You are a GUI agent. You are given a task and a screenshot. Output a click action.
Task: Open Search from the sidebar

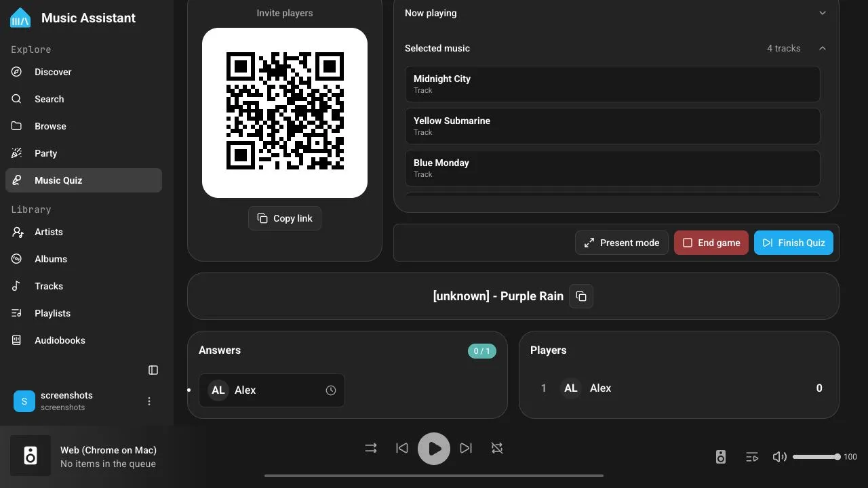coord(83,99)
